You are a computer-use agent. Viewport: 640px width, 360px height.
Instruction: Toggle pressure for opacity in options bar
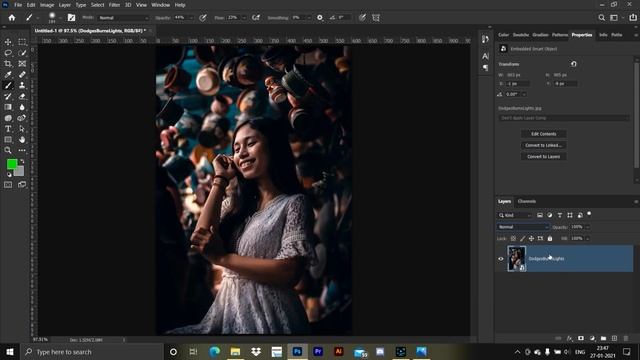pyautogui.click(x=203, y=18)
